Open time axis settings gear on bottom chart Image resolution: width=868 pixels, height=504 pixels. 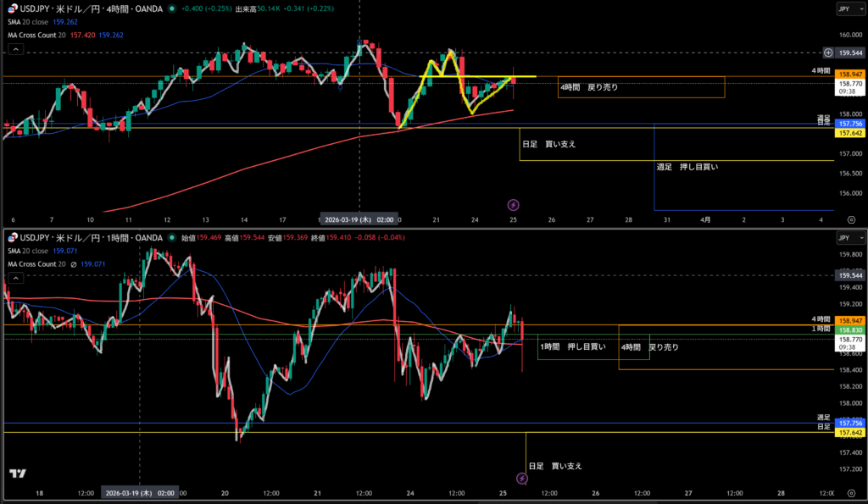[850, 492]
